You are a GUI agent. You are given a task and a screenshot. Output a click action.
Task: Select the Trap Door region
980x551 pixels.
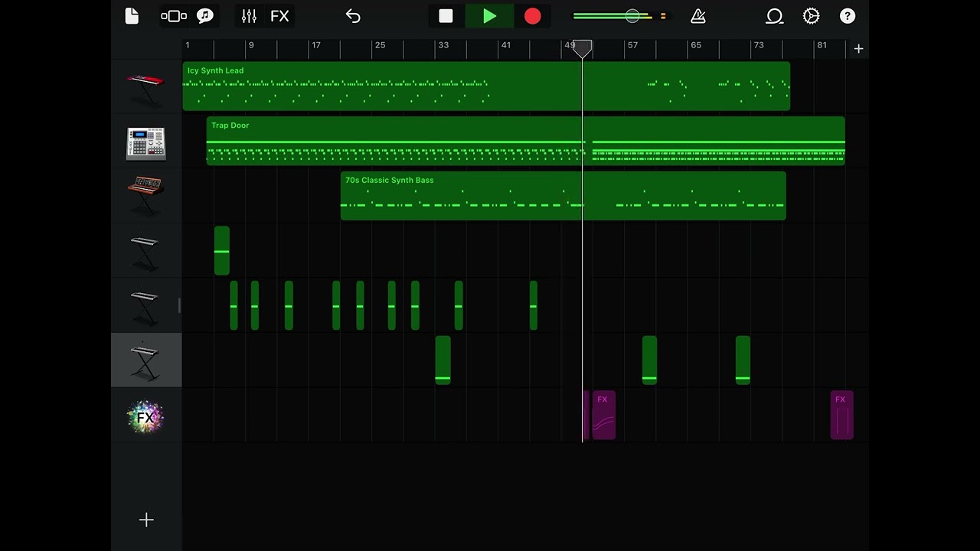point(525,141)
